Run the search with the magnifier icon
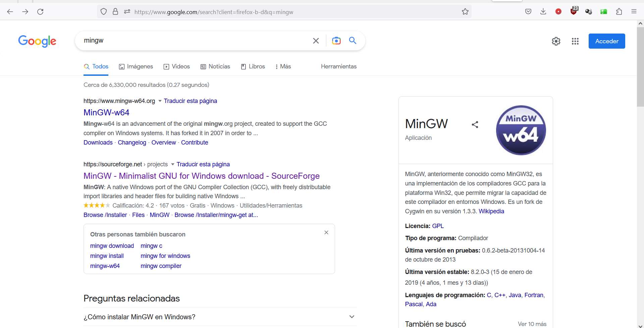 [352, 41]
